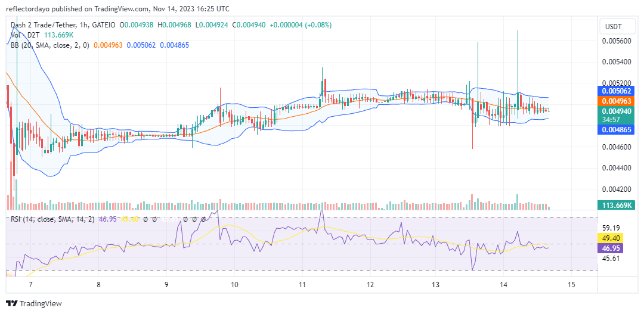Click the 0.005600 price scale value
This screenshot has height=314, width=644.
coord(615,41)
